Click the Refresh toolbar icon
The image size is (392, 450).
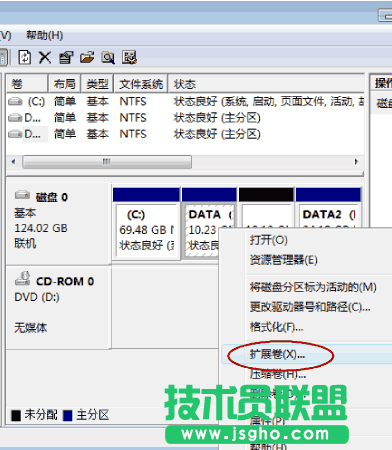coord(25,57)
